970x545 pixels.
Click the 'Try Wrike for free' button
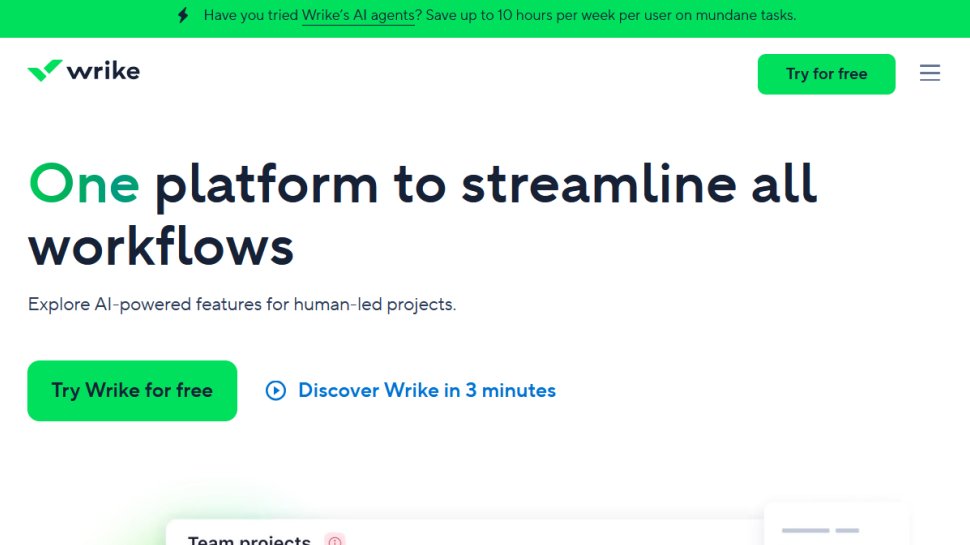click(132, 391)
